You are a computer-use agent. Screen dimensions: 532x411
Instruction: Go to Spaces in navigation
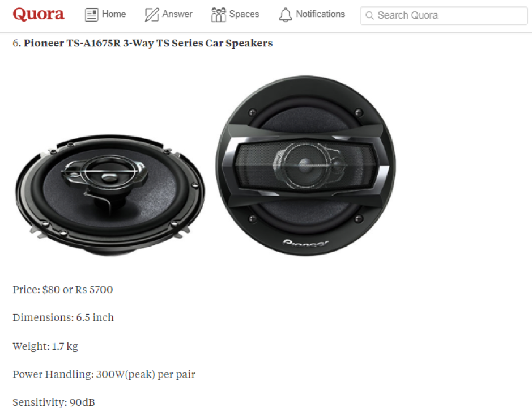click(244, 14)
